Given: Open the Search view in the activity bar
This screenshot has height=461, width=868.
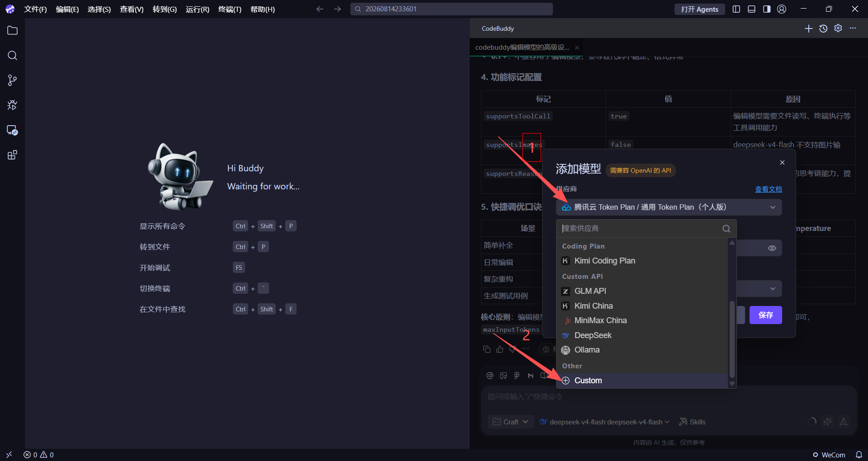Looking at the screenshot, I should pyautogui.click(x=12, y=56).
